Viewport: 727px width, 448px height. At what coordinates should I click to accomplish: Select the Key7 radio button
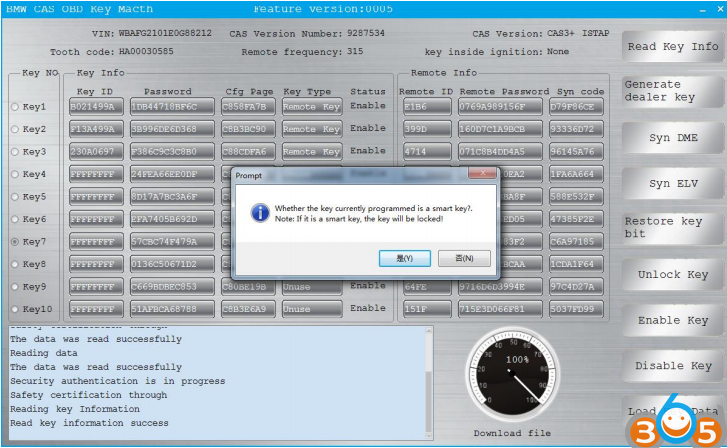(15, 242)
